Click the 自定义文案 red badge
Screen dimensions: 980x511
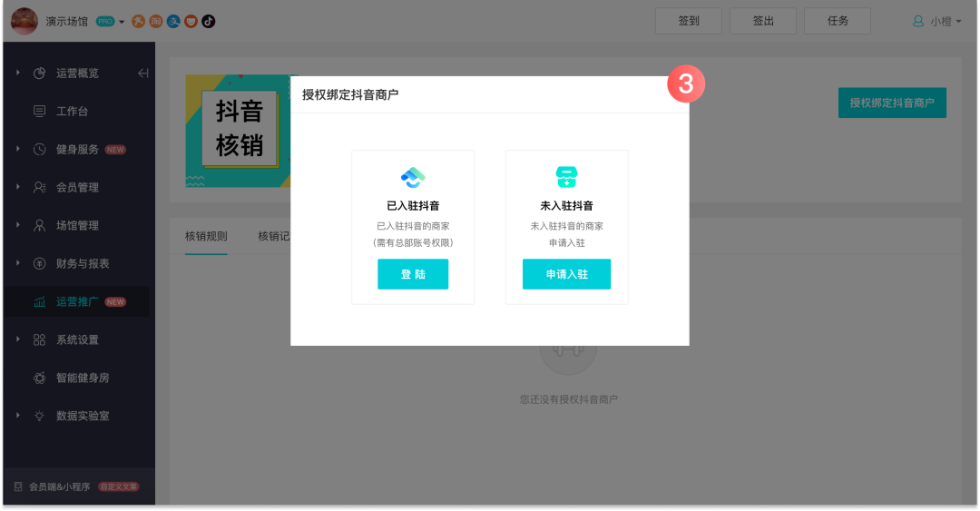point(119,486)
